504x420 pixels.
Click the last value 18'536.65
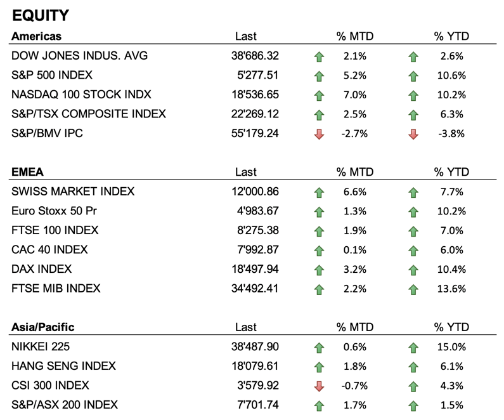[x=255, y=95]
